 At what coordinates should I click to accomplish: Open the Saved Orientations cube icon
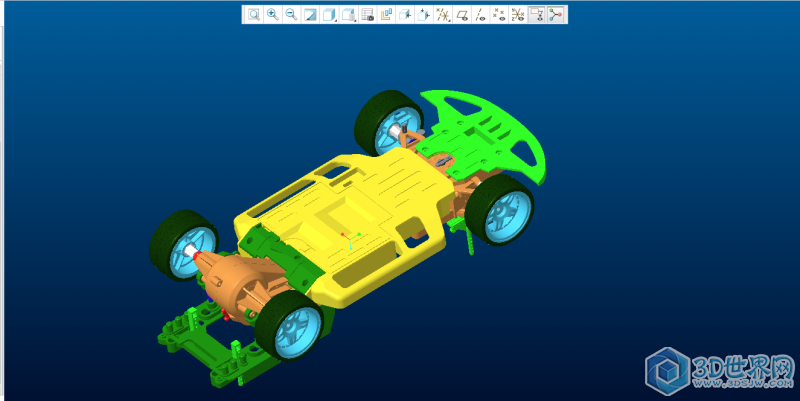(x=348, y=14)
